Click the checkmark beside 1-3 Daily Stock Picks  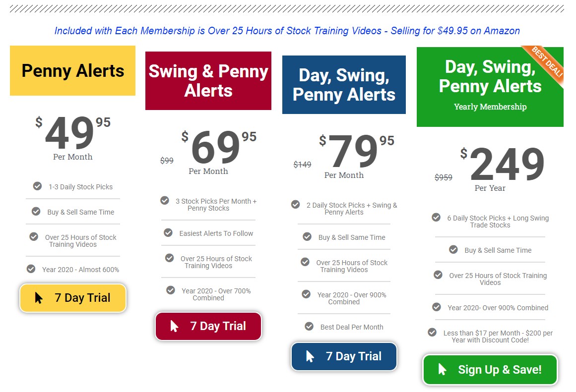[38, 186]
